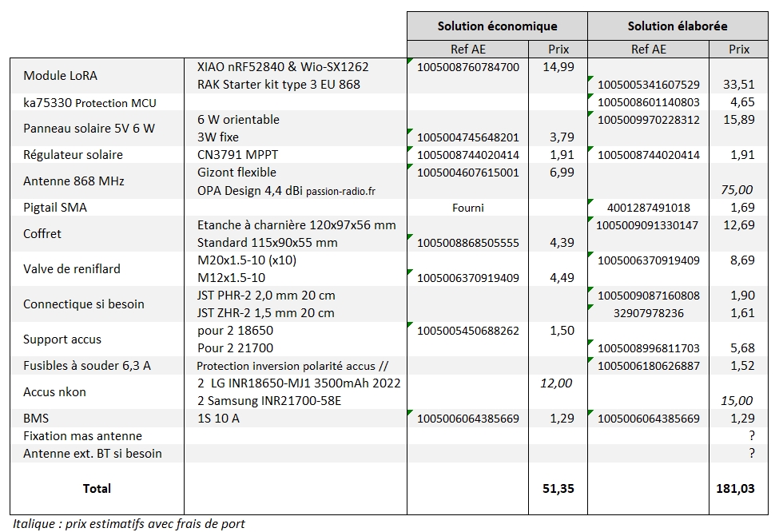
Task: Click the BMS row label
Action: 36,419
